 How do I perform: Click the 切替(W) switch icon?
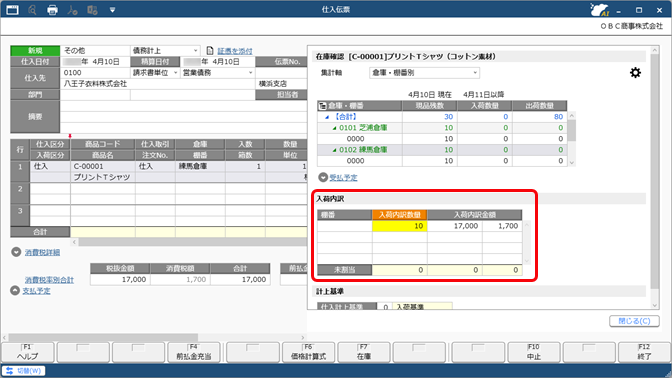[9, 371]
